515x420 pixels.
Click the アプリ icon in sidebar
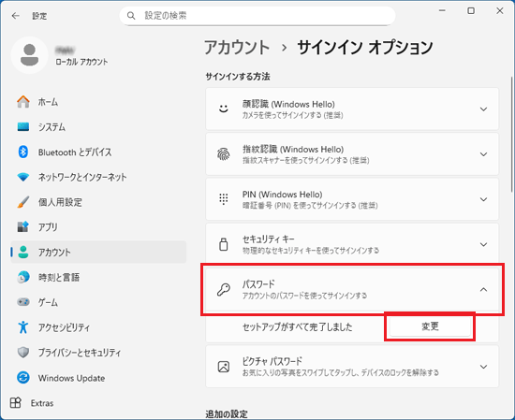pos(23,227)
